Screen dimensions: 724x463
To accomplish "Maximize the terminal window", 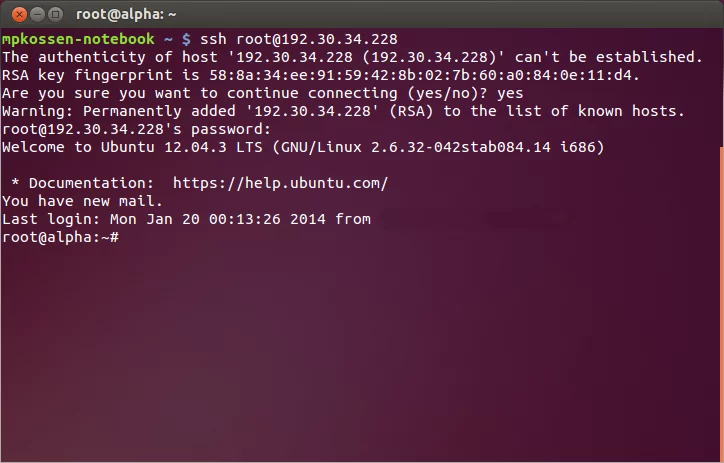I will point(55,15).
